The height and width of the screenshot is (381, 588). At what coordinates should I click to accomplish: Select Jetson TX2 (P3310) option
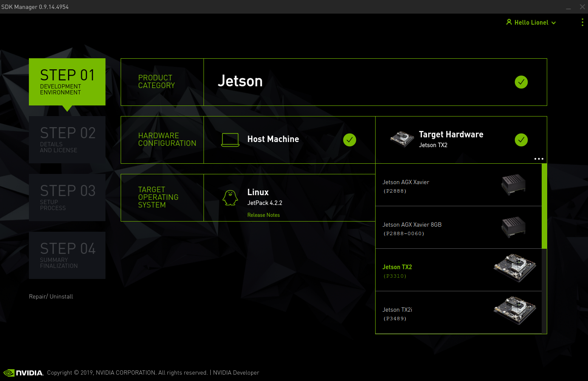[x=458, y=270]
